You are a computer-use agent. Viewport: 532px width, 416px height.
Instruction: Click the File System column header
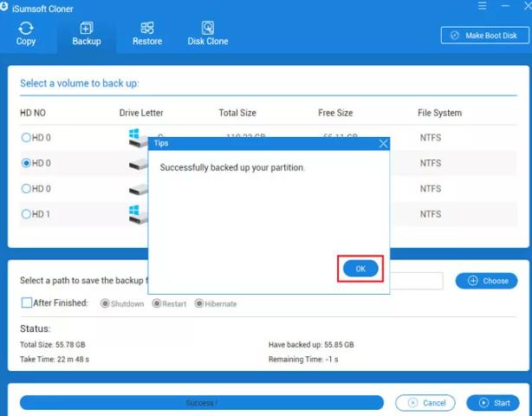click(439, 113)
